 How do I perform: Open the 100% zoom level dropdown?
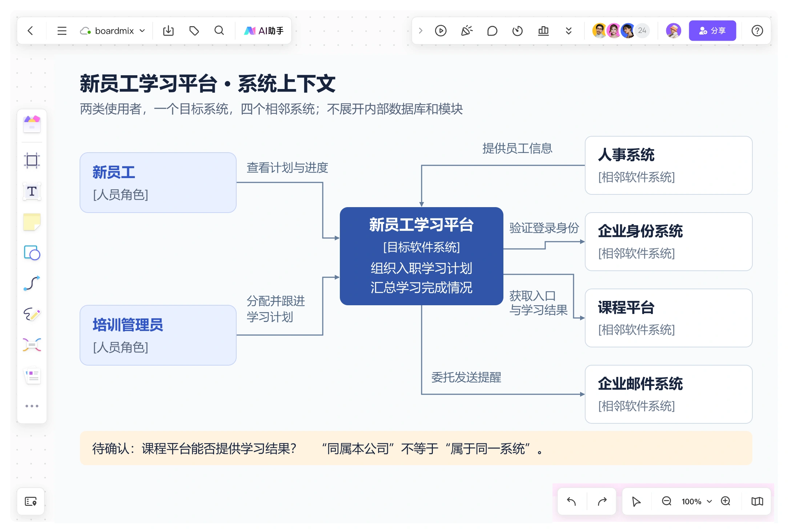(x=696, y=501)
